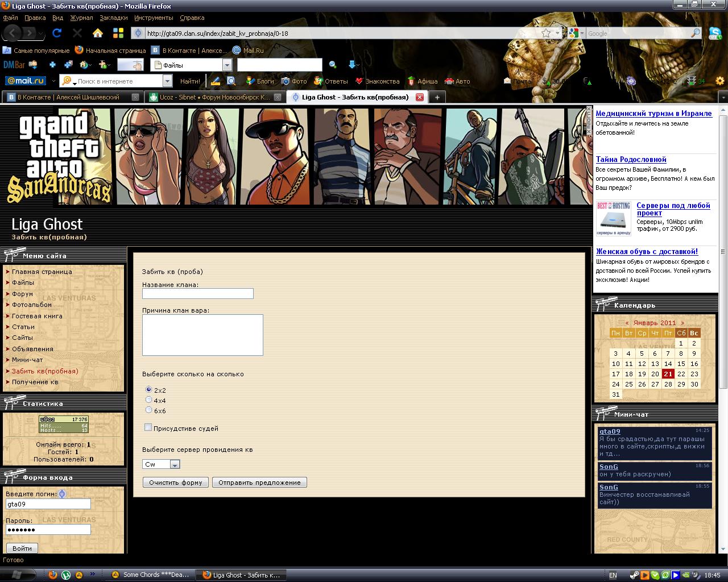Start search with the Google magnifier icon
The width and height of the screenshot is (728, 582).
tap(696, 33)
